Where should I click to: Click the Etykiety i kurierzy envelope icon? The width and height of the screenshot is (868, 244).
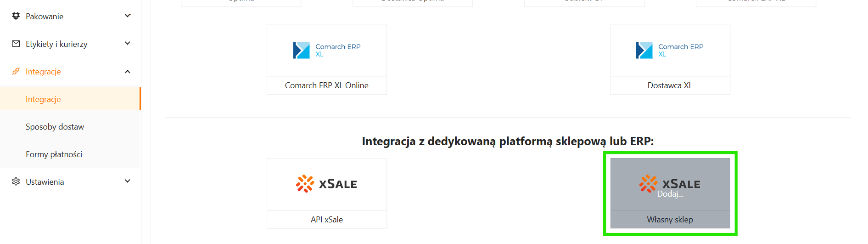(x=16, y=44)
